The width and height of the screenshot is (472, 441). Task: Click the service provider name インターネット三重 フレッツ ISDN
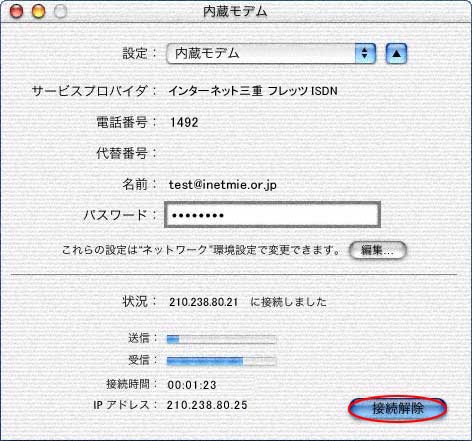253,91
